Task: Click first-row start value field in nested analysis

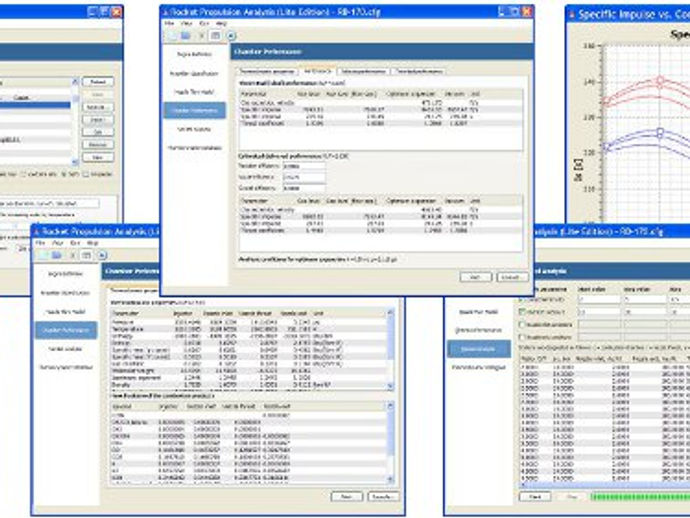Action: point(599,299)
